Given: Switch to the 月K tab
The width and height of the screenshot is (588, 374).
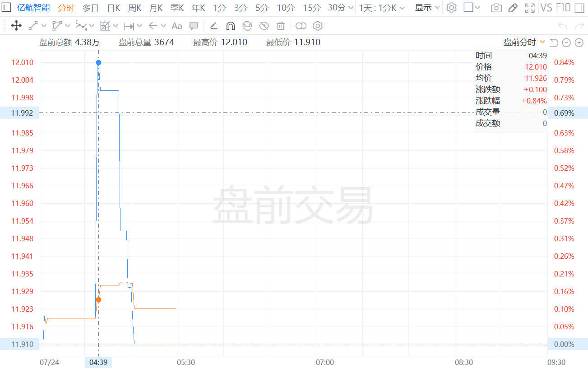Looking at the screenshot, I should pyautogui.click(x=156, y=8).
